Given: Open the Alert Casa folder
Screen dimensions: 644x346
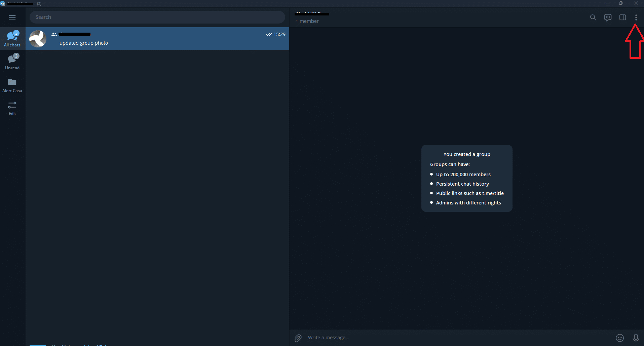Looking at the screenshot, I should tap(12, 85).
